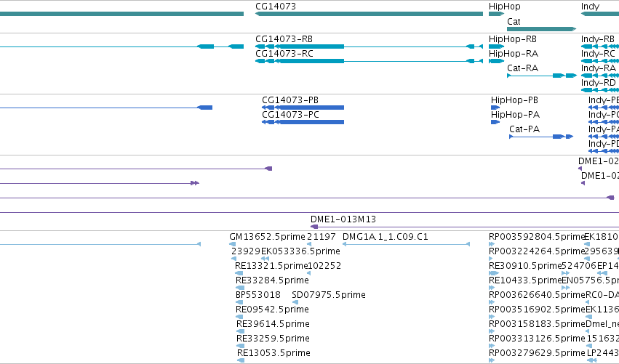619x364 pixels.
Task: Click the Indy-RD transcript label
Action: [x=599, y=83]
